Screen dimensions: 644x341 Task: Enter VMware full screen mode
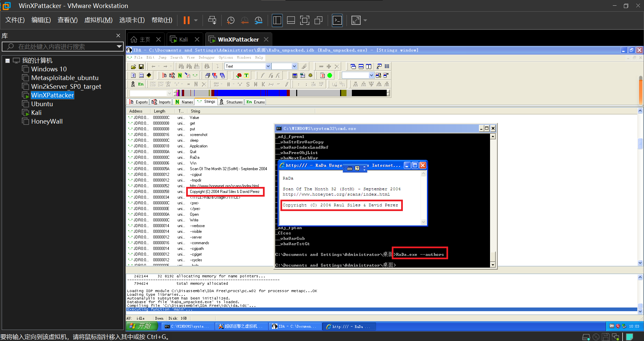(305, 20)
